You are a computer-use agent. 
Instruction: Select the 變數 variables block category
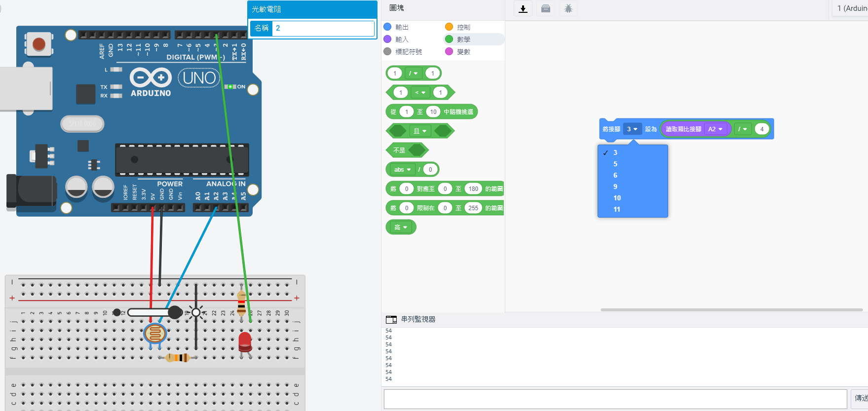point(463,52)
